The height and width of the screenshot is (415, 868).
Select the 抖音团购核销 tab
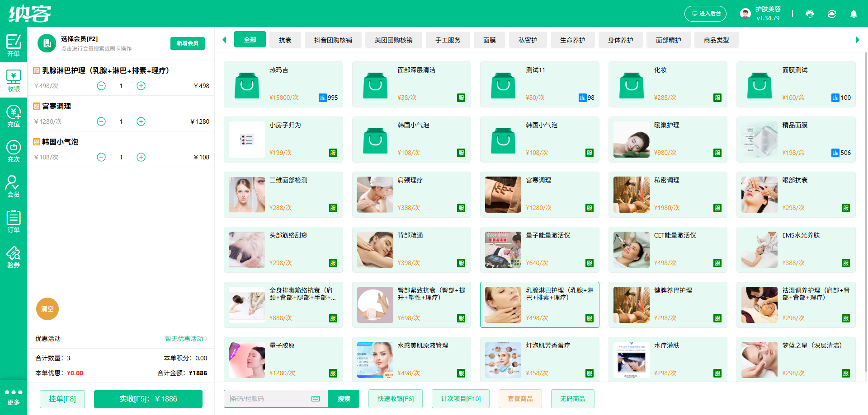pos(333,40)
